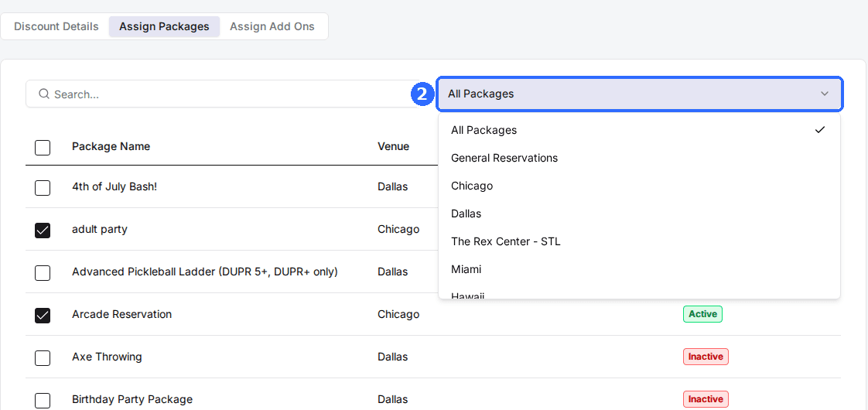Click the Venue column header

(x=394, y=146)
